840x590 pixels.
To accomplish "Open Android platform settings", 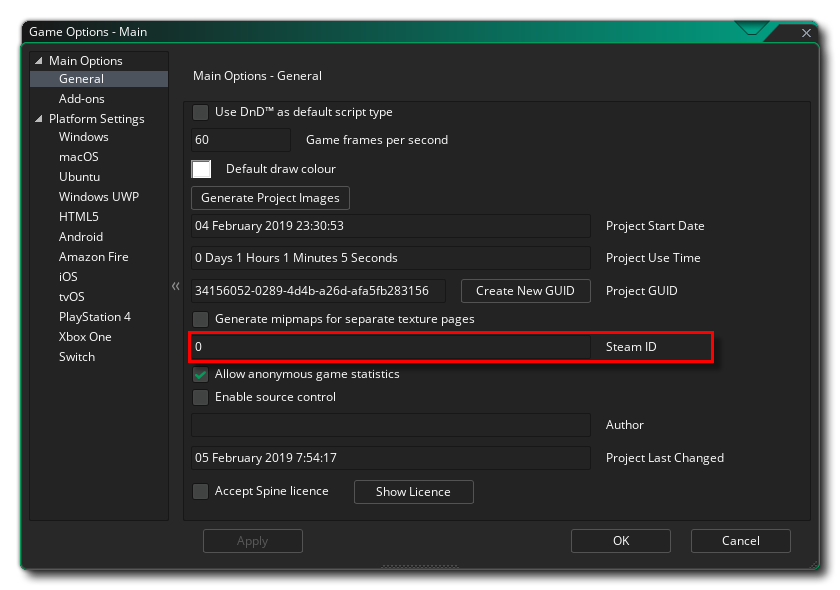I will coord(81,236).
